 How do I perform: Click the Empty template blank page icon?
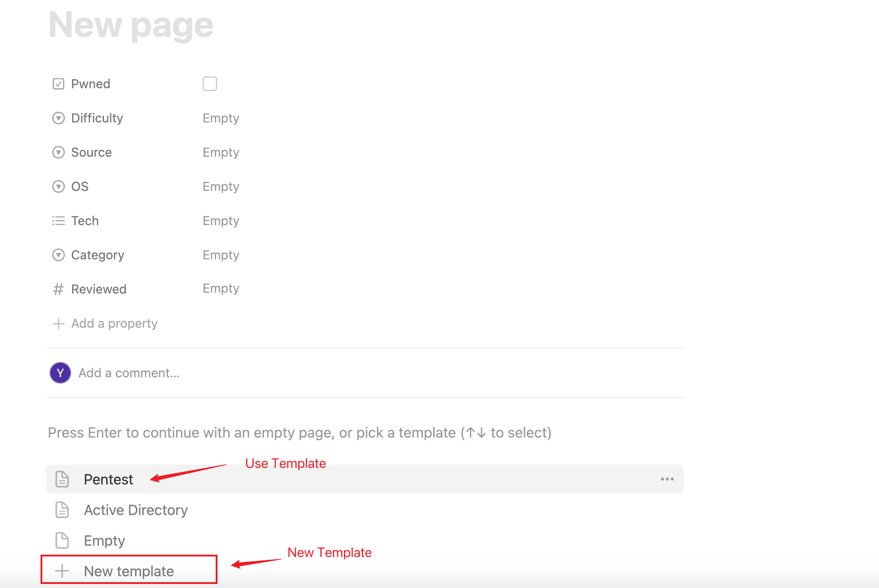coord(62,540)
